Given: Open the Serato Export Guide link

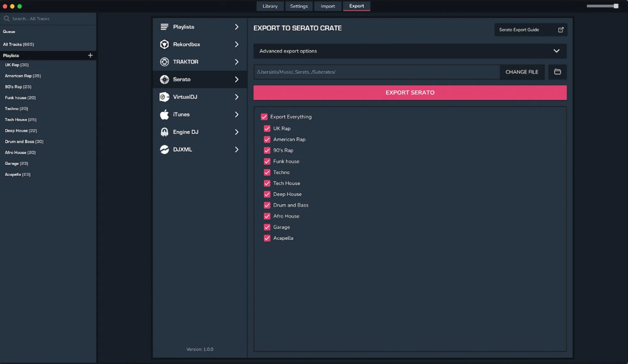Looking at the screenshot, I should [530, 30].
